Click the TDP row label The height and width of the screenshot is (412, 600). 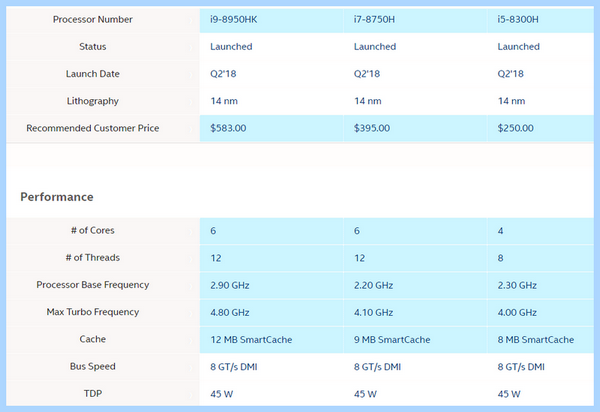[93, 393]
